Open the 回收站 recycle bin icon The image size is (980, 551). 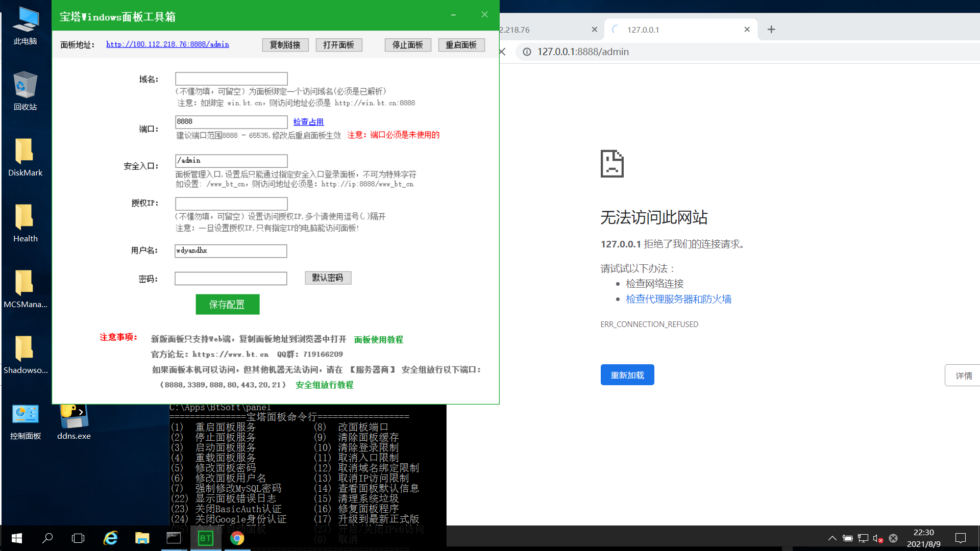[25, 91]
